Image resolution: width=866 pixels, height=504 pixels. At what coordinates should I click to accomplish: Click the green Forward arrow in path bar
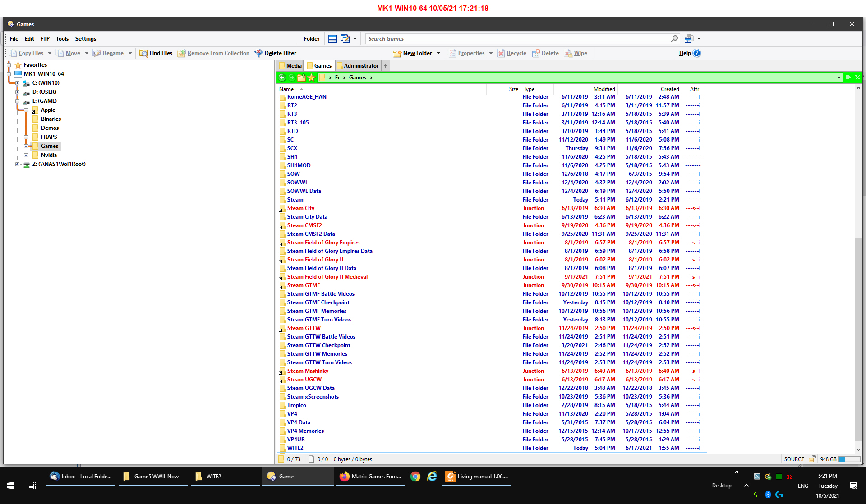292,78
